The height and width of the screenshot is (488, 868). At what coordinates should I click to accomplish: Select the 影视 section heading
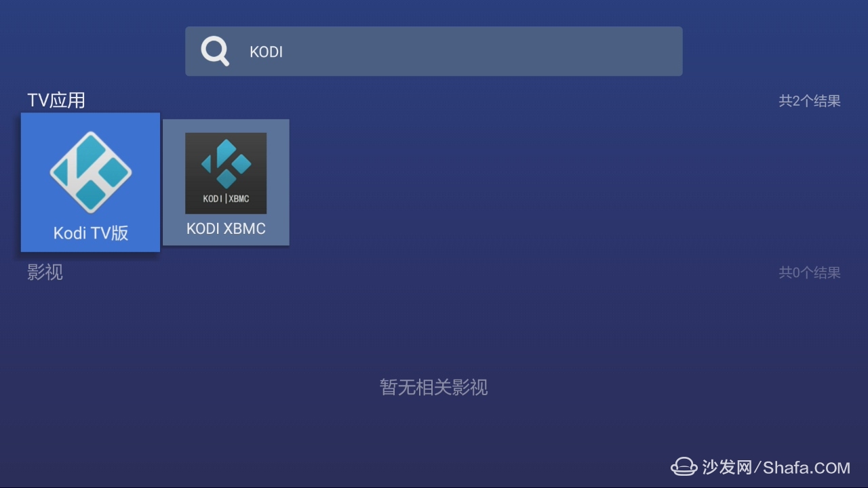45,272
